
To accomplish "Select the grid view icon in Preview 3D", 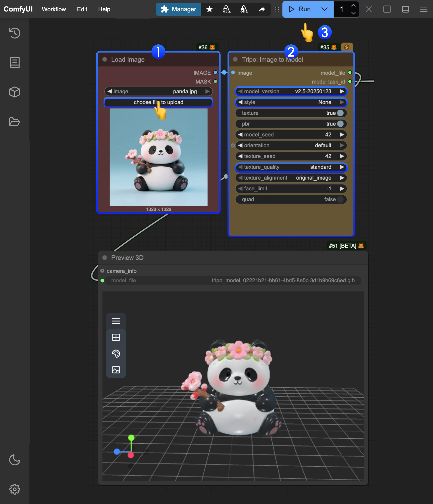I will click(x=116, y=337).
